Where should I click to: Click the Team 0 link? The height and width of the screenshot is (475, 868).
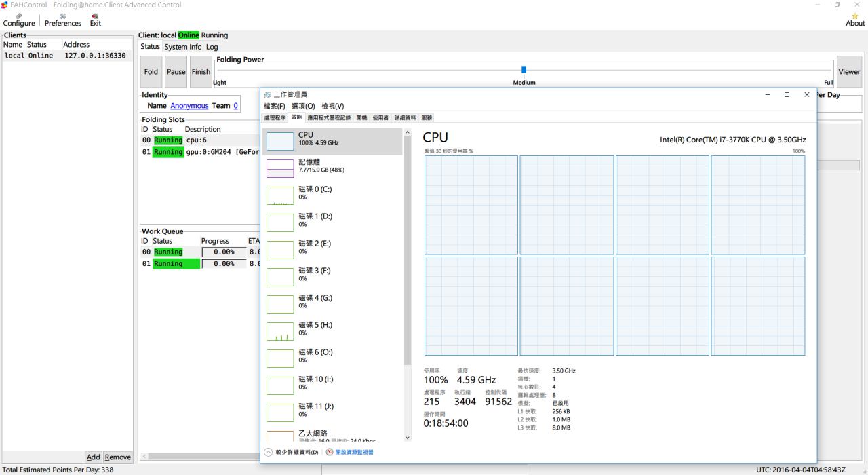(236, 105)
